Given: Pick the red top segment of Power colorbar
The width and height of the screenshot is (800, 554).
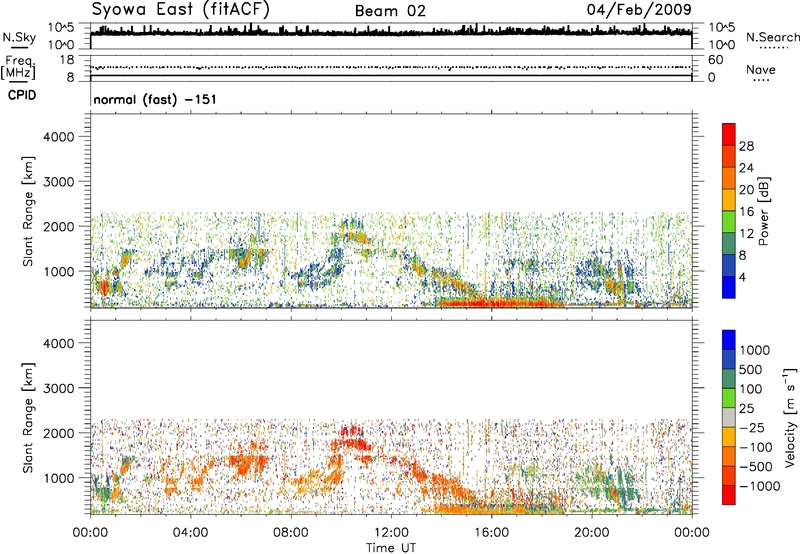Looking at the screenshot, I should 729,134.
